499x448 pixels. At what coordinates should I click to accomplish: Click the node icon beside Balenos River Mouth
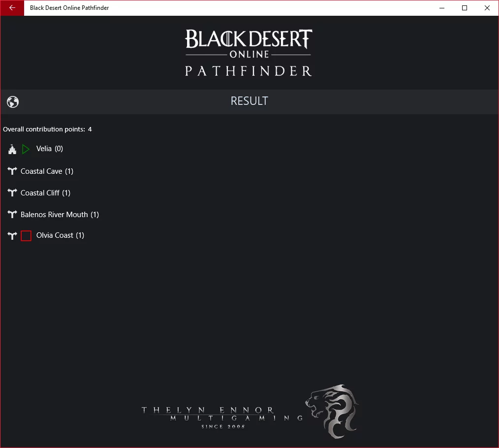pos(12,215)
